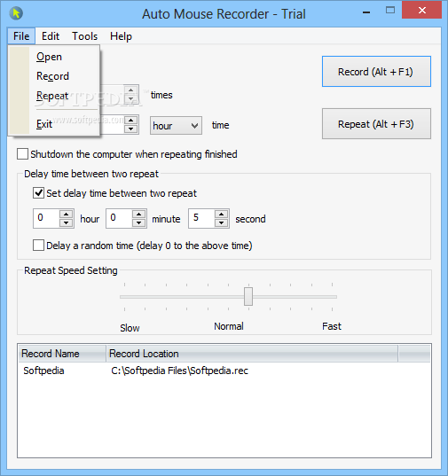Image resolution: width=448 pixels, height=476 pixels.
Task: Open the Edit menu
Action: pyautogui.click(x=51, y=36)
